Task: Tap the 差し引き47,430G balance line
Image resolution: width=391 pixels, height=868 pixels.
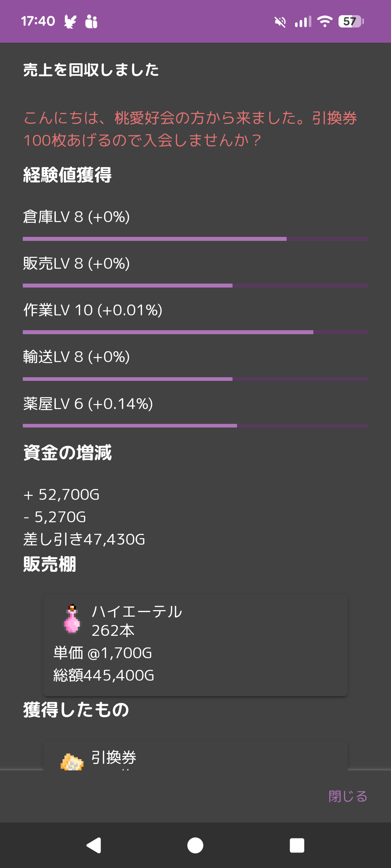Action: (84, 539)
